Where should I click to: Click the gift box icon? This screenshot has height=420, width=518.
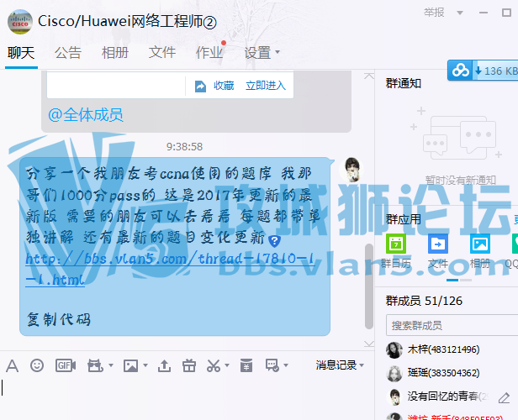pos(189,365)
